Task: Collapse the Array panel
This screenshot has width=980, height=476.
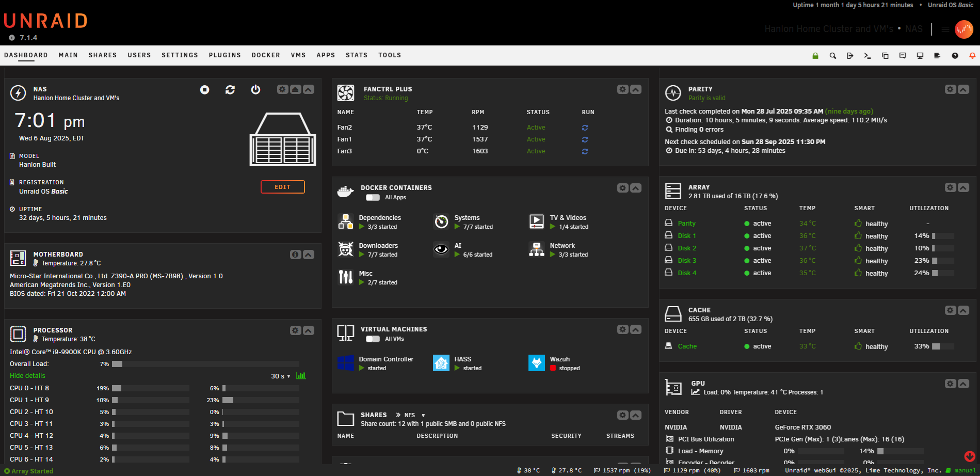Action: tap(963, 187)
